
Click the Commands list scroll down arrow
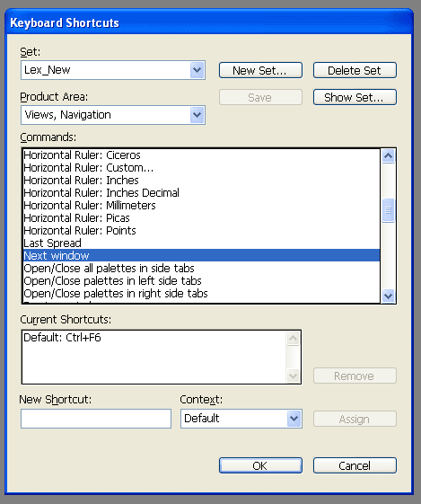point(388,296)
